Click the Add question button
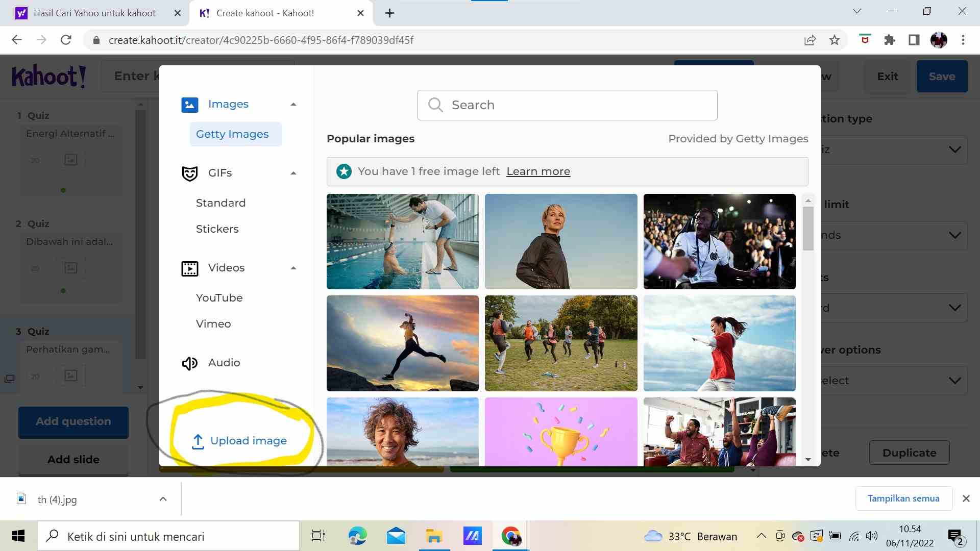The width and height of the screenshot is (980, 551). pos(73,422)
